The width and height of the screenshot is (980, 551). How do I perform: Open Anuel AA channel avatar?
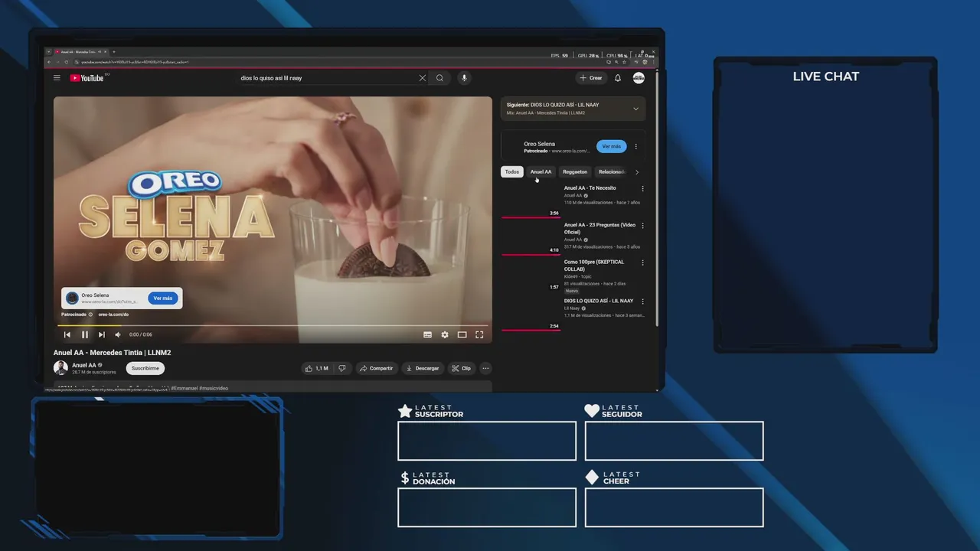pyautogui.click(x=60, y=368)
